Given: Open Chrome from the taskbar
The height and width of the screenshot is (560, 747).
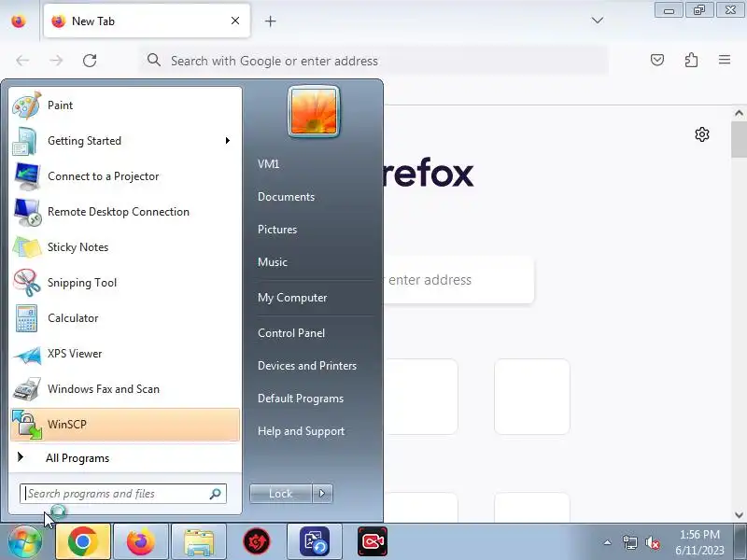Looking at the screenshot, I should 83,542.
